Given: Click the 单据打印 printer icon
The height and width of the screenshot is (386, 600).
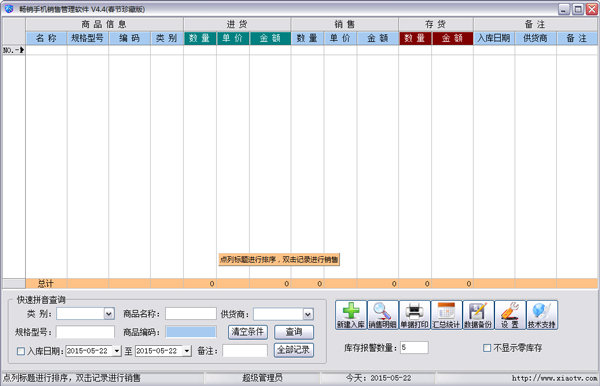Looking at the screenshot, I should pyautogui.click(x=414, y=315).
